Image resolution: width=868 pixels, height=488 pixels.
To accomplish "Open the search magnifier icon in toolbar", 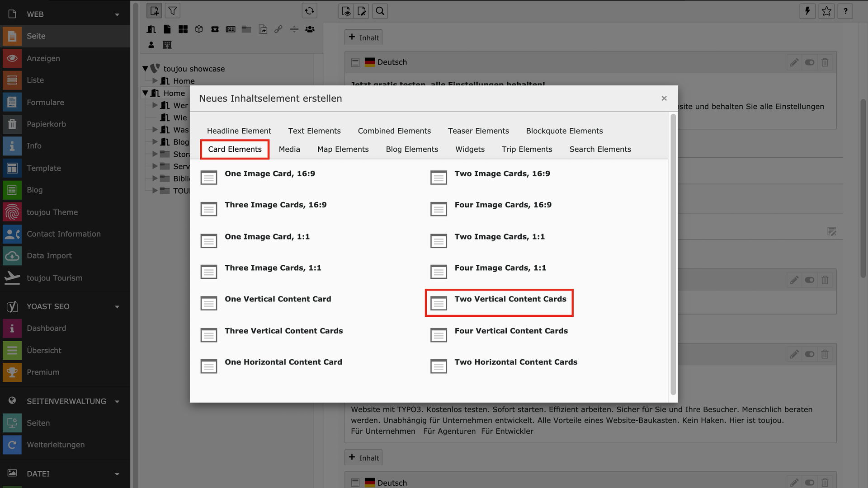I will 380,11.
